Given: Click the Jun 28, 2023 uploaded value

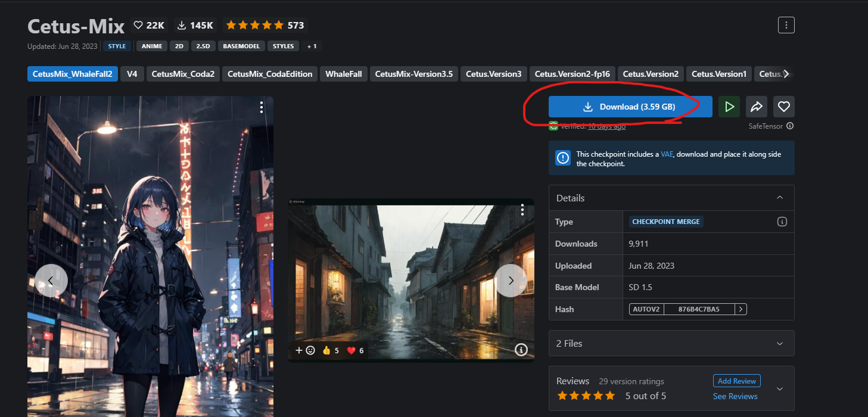Looking at the screenshot, I should (x=652, y=266).
